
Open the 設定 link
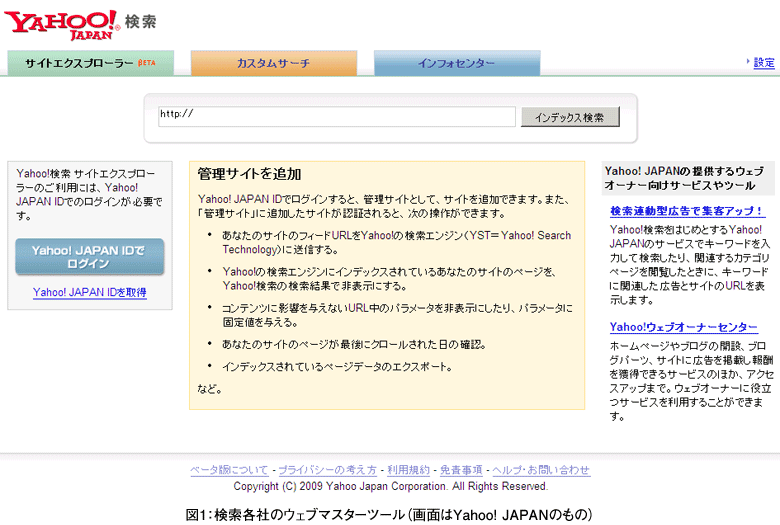764,63
